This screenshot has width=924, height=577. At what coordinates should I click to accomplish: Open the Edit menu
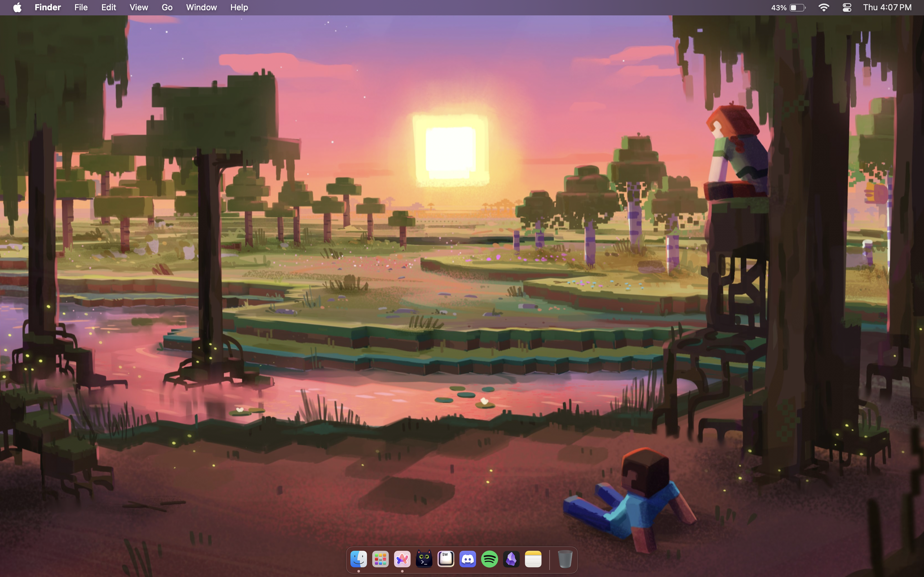(108, 8)
